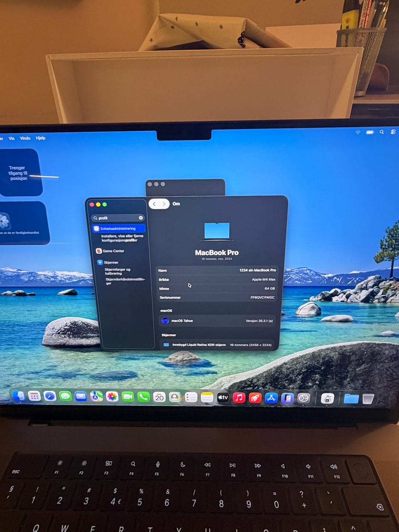The image size is (399, 532).
Task: Click the Wi-Fi status icon in the menu bar
Action: (358, 132)
